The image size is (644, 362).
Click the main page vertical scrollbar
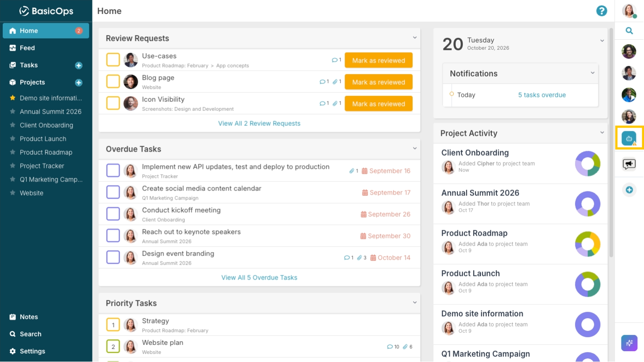(x=611, y=143)
